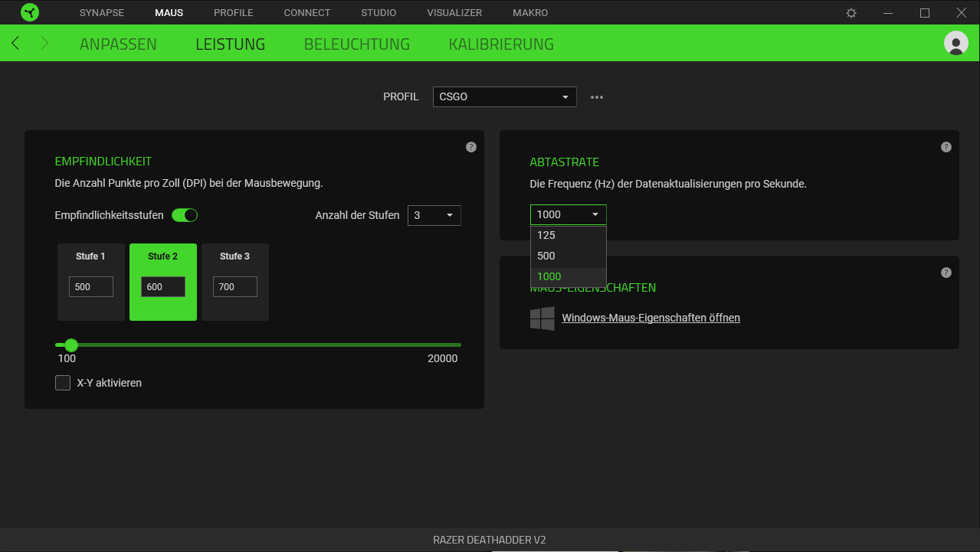
Task: Switch to the MAUS tab
Action: pos(169,13)
